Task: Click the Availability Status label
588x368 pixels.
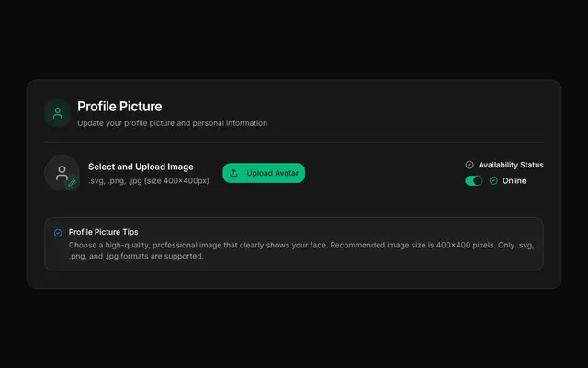Action: pyautogui.click(x=511, y=165)
